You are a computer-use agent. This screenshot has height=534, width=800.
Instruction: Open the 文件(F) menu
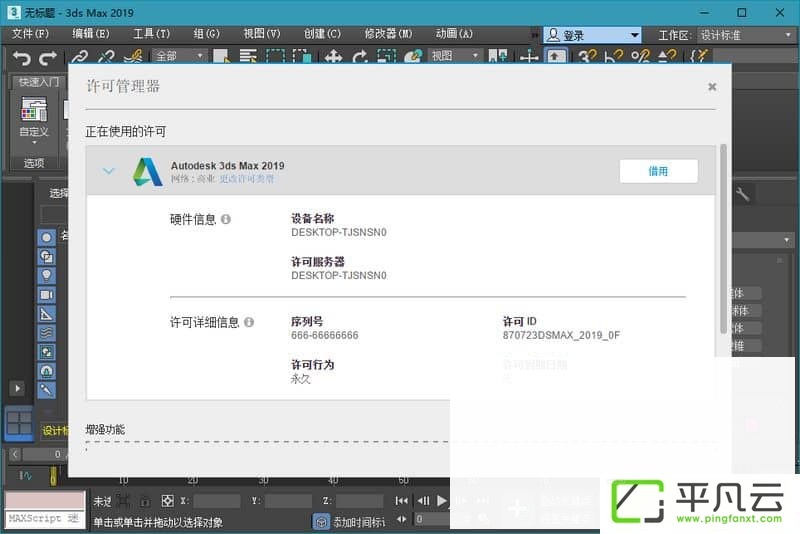31,34
